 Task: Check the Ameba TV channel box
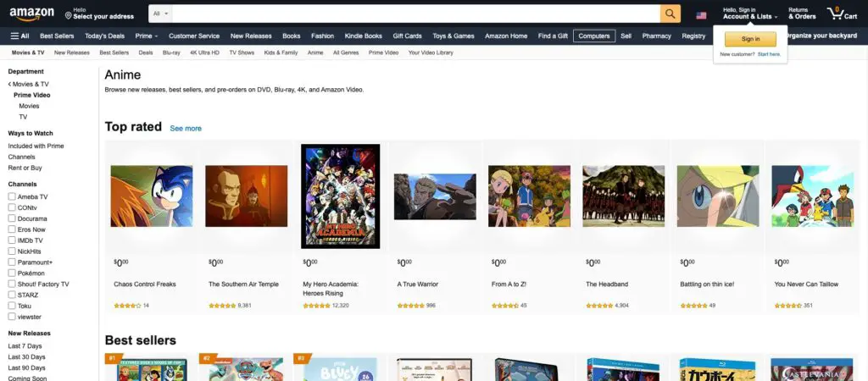12,196
